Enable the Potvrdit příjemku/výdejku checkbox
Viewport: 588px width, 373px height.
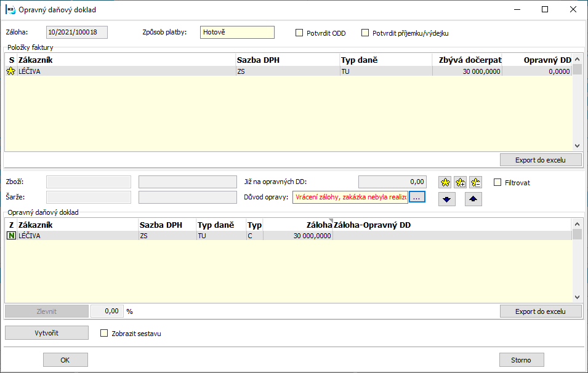coord(365,33)
